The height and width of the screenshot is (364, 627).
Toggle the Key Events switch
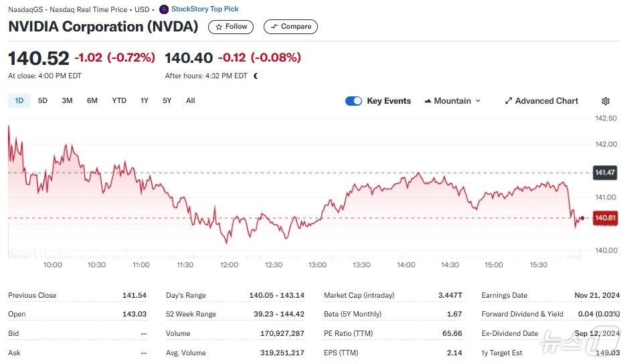click(x=353, y=101)
